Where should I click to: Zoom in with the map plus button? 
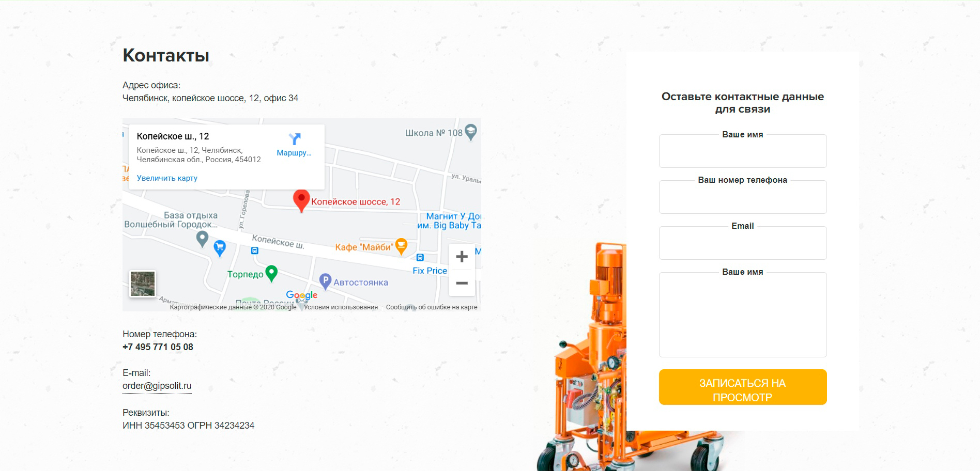click(462, 257)
